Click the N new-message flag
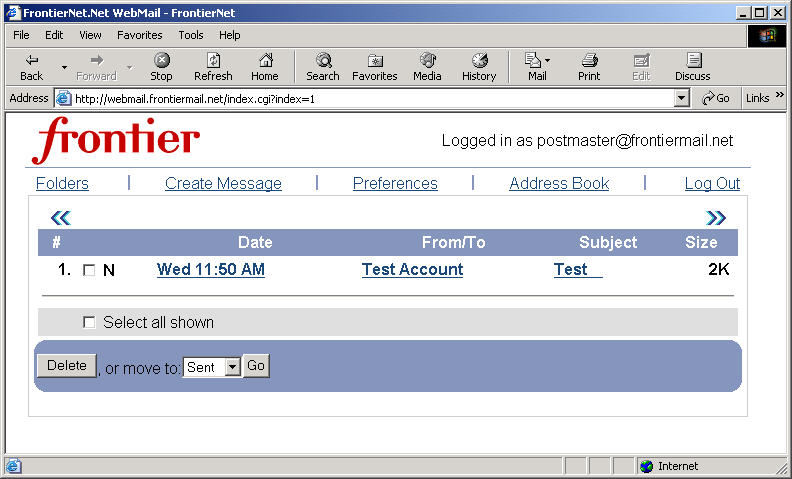This screenshot has width=792, height=479. pyautogui.click(x=109, y=270)
